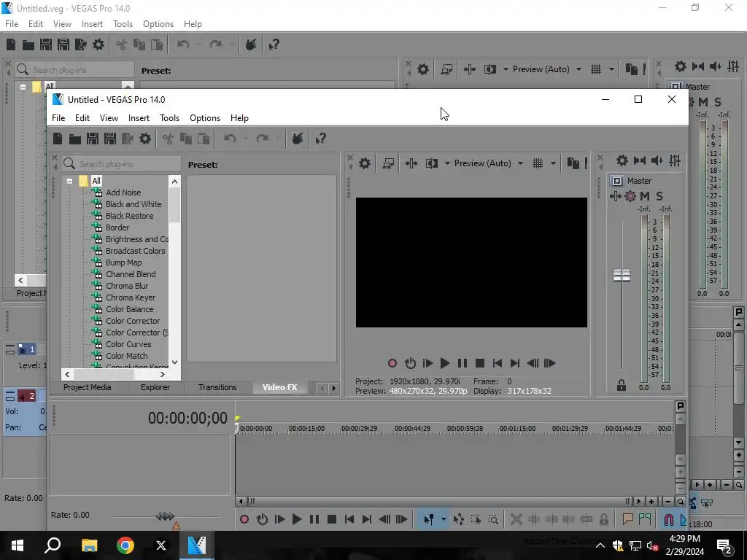Screen dimensions: 747x560
Task: Click dim output speaker icon, front master bus
Action: click(x=657, y=160)
